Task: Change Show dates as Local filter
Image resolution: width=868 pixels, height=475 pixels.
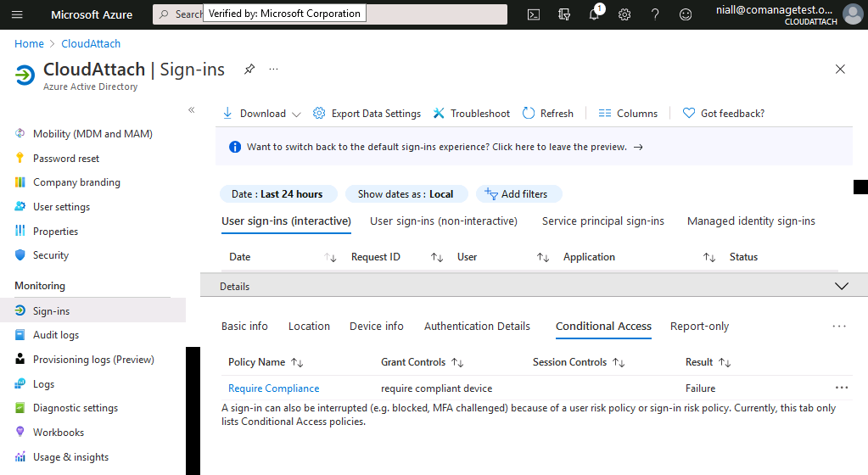Action: coord(406,194)
